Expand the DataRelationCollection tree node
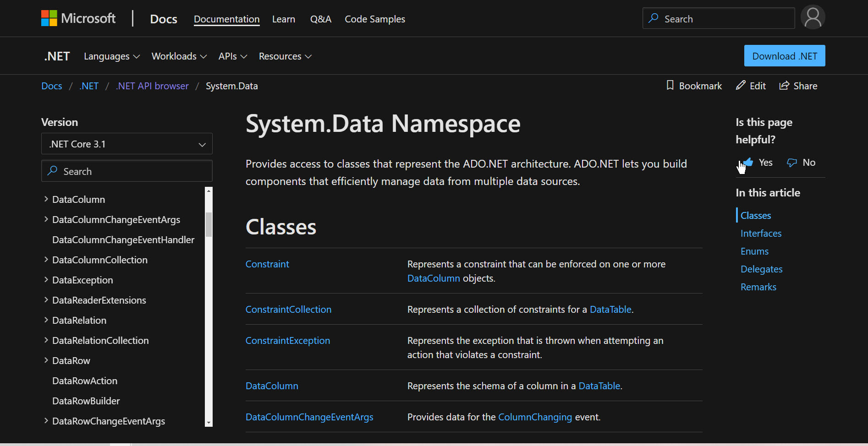The image size is (868, 446). tap(46, 340)
